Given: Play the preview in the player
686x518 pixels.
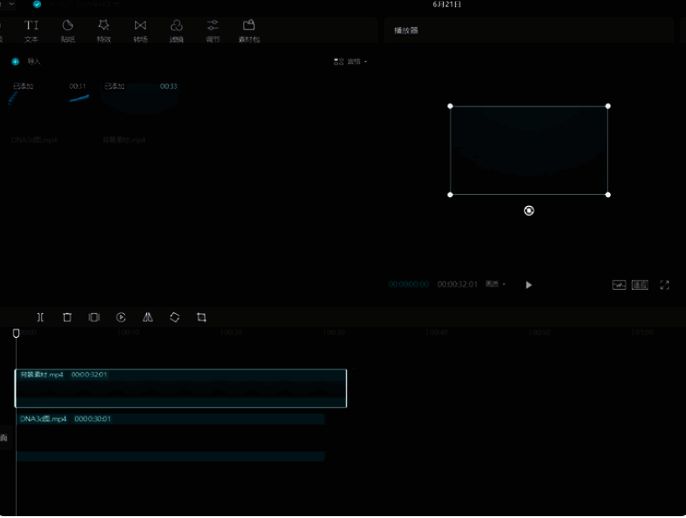Looking at the screenshot, I should tap(529, 285).
